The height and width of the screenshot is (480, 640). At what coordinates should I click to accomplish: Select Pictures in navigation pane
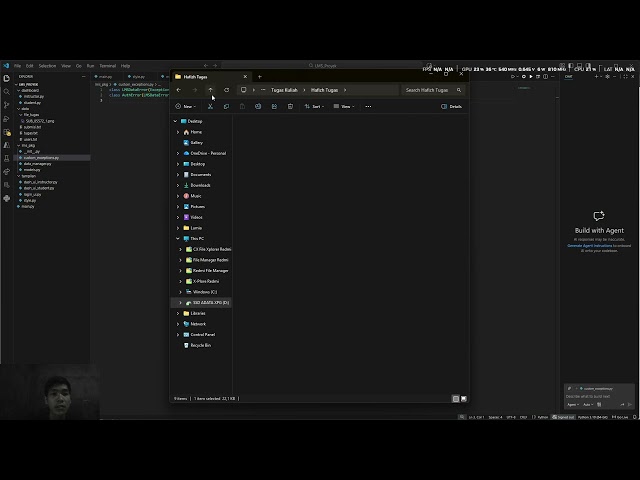tap(198, 207)
